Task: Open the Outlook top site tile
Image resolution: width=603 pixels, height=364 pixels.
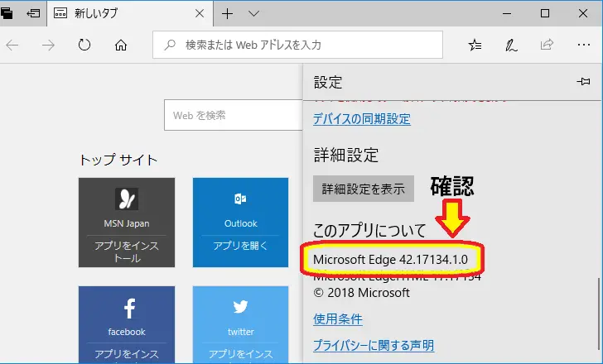Action: 240,223
